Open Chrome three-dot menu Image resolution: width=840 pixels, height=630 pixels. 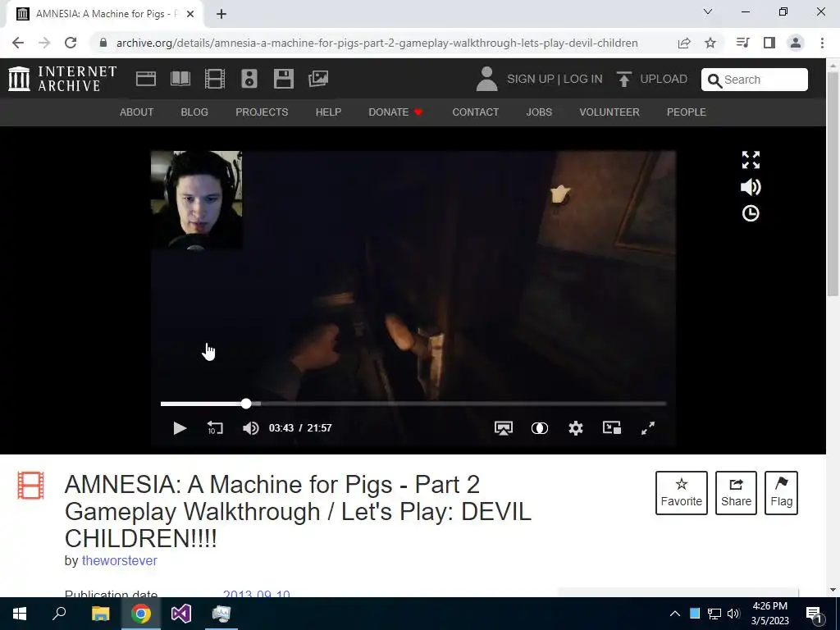[x=822, y=43]
